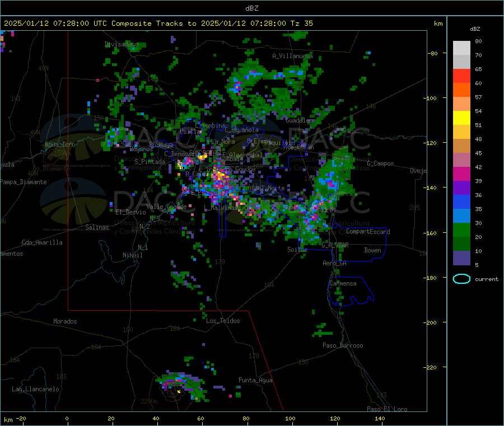This screenshot has height=426, width=504.
Task: Click the Valle_Grande map label
Action: coord(166,207)
